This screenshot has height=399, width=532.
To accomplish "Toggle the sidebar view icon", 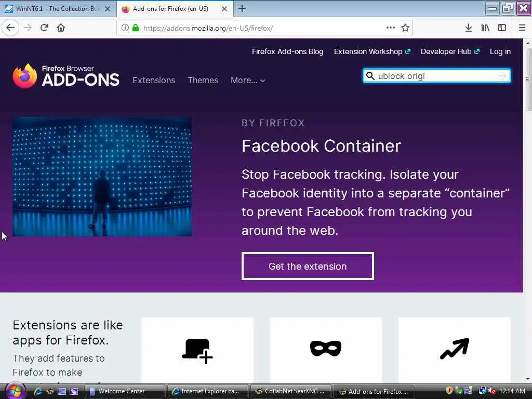I will coord(502,28).
